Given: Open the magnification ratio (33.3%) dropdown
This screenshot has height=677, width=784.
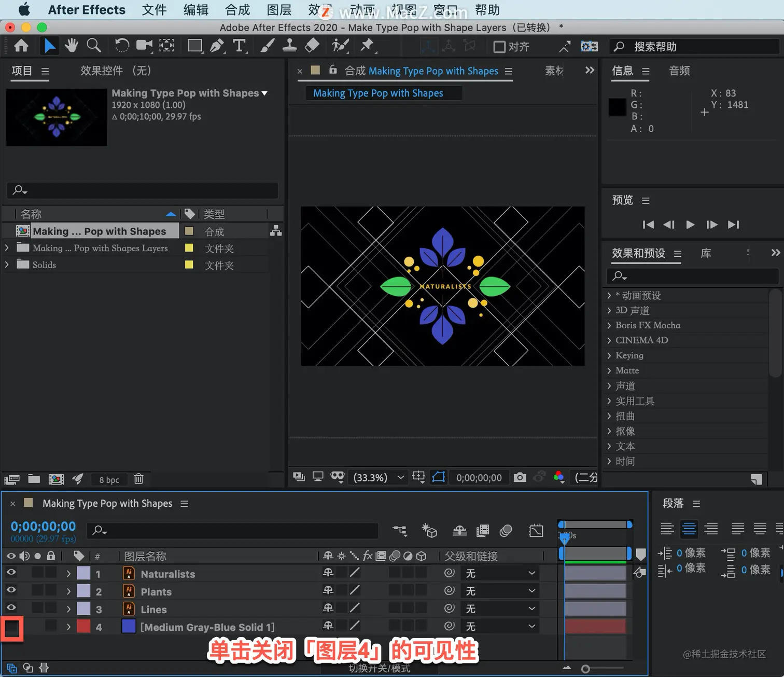Looking at the screenshot, I should tap(379, 477).
